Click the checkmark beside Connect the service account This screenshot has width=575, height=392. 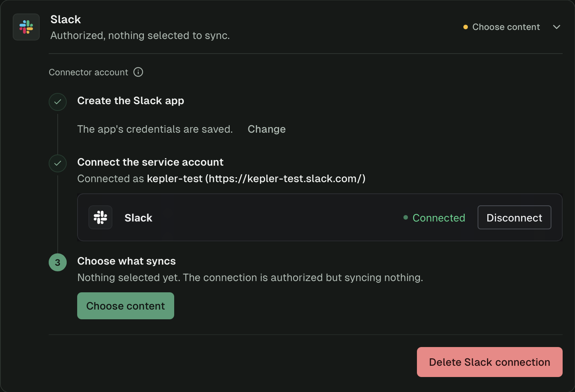click(58, 163)
